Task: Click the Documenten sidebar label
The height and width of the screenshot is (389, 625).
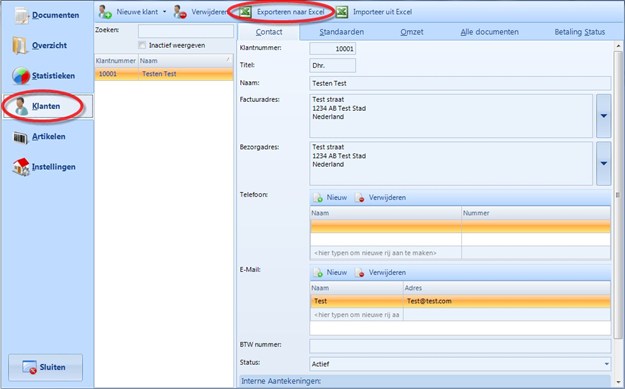Action: coord(55,15)
